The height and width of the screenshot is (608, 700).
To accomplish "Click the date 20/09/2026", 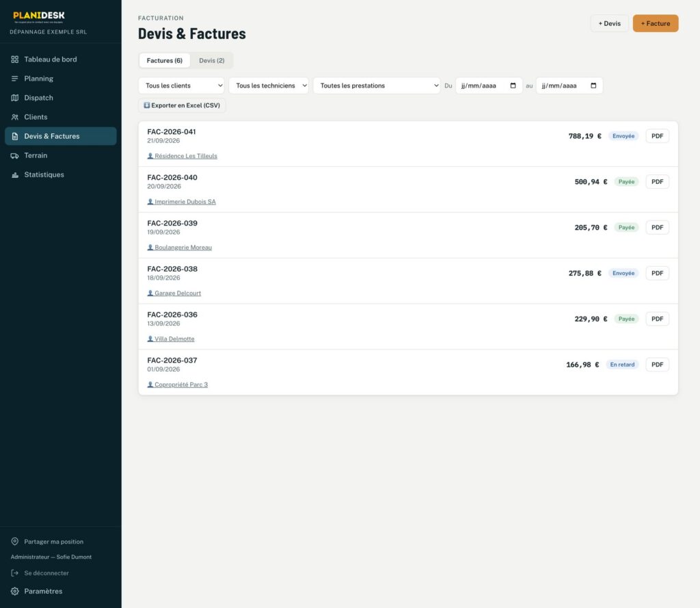I will click(164, 186).
